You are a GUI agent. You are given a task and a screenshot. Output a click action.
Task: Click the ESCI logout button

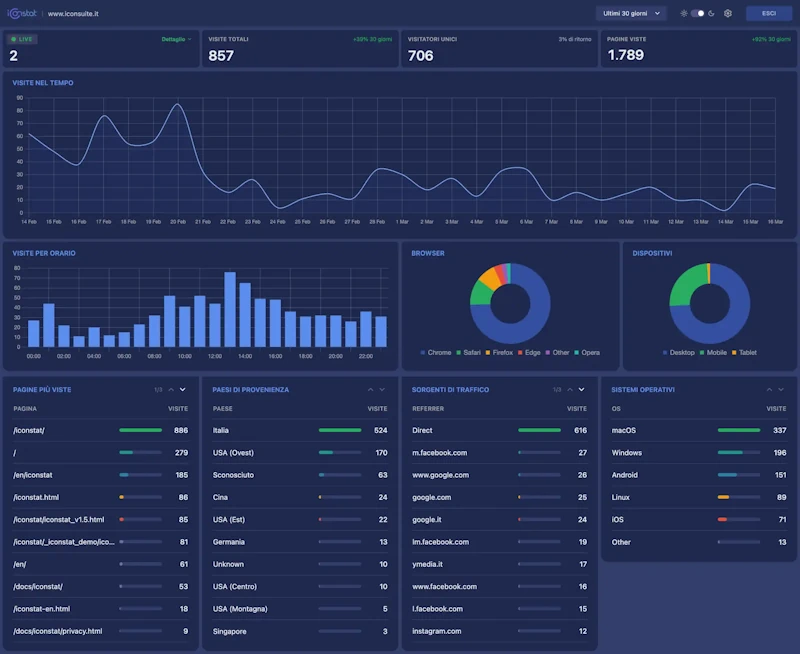tap(768, 14)
